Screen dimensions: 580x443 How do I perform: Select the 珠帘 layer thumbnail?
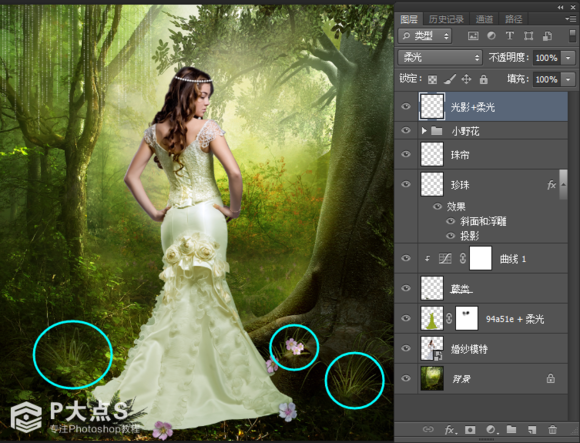(432, 154)
